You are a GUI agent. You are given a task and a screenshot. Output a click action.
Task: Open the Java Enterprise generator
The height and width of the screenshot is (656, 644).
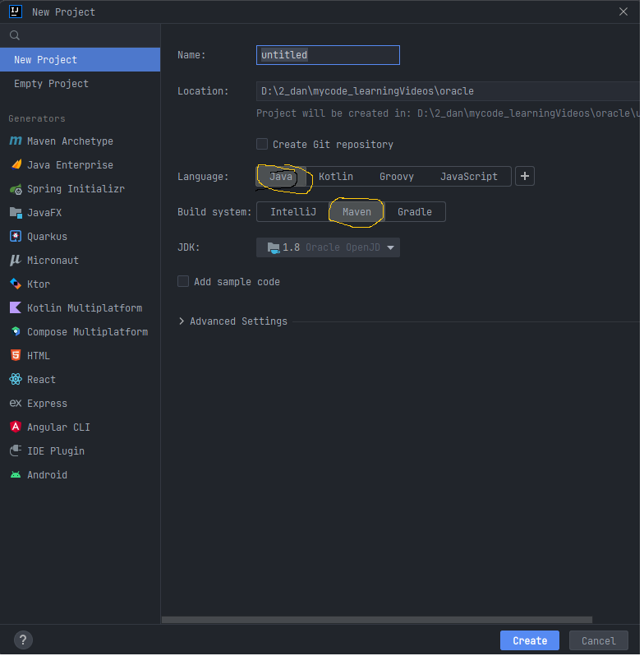tap(80, 165)
